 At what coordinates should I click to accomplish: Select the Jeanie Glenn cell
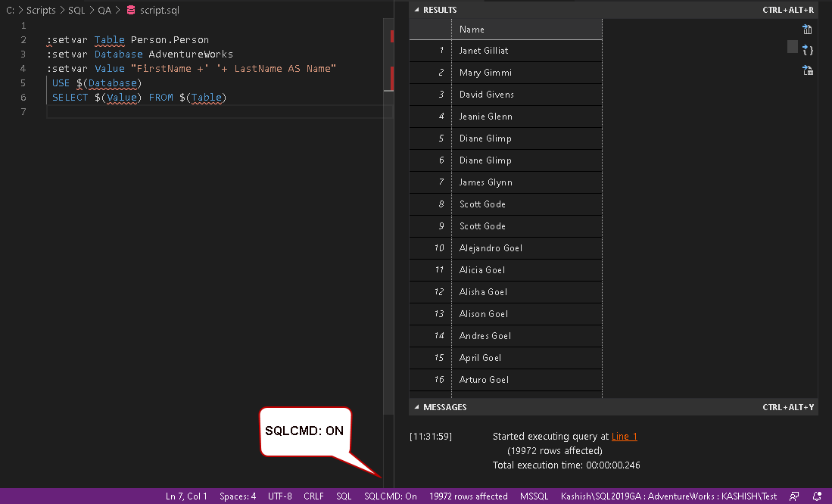527,117
